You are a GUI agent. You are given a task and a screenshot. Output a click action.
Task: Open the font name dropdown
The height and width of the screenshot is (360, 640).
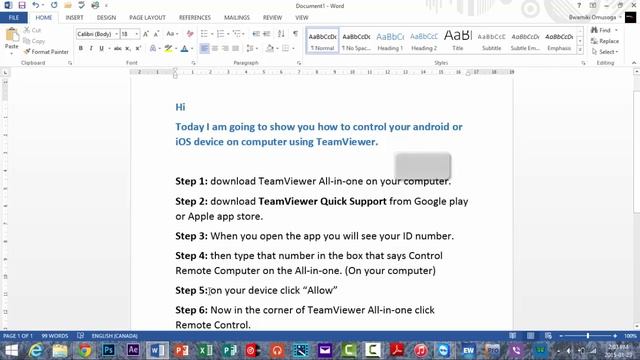(116, 34)
